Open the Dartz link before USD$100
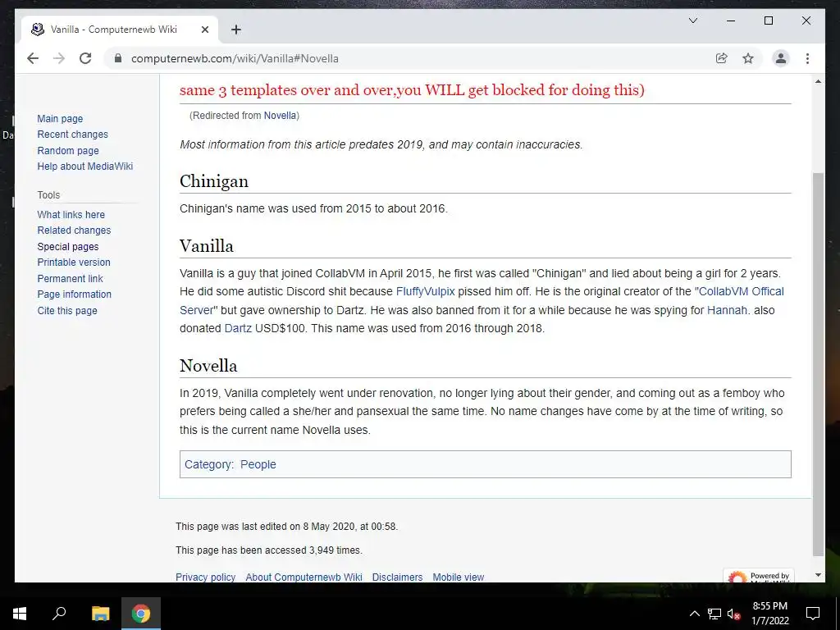The height and width of the screenshot is (630, 840). tap(238, 328)
